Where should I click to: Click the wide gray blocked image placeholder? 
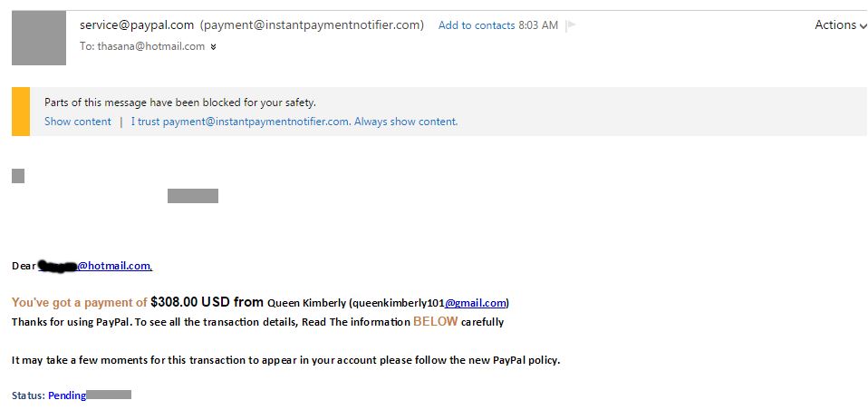click(193, 196)
